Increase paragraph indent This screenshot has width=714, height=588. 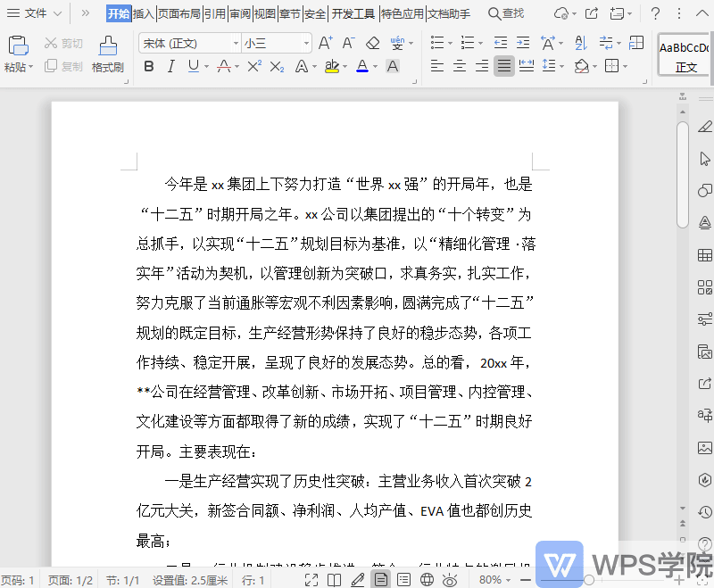[523, 43]
